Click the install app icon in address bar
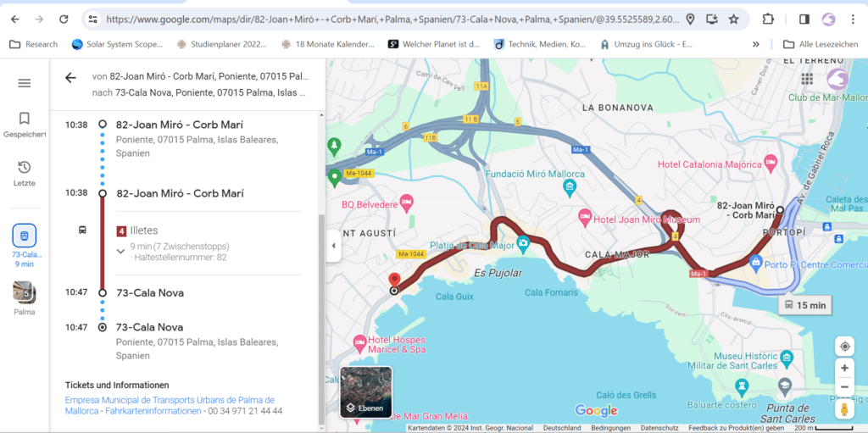Image resolution: width=868 pixels, height=433 pixels. coord(712,19)
